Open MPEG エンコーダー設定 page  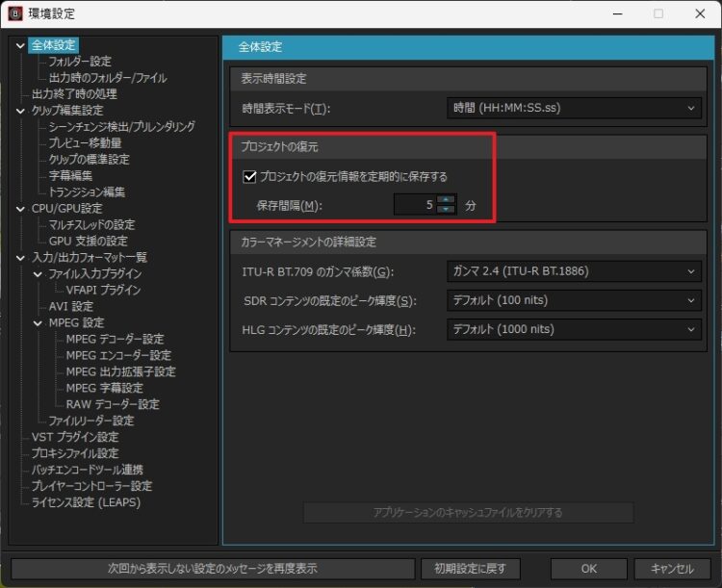point(118,355)
